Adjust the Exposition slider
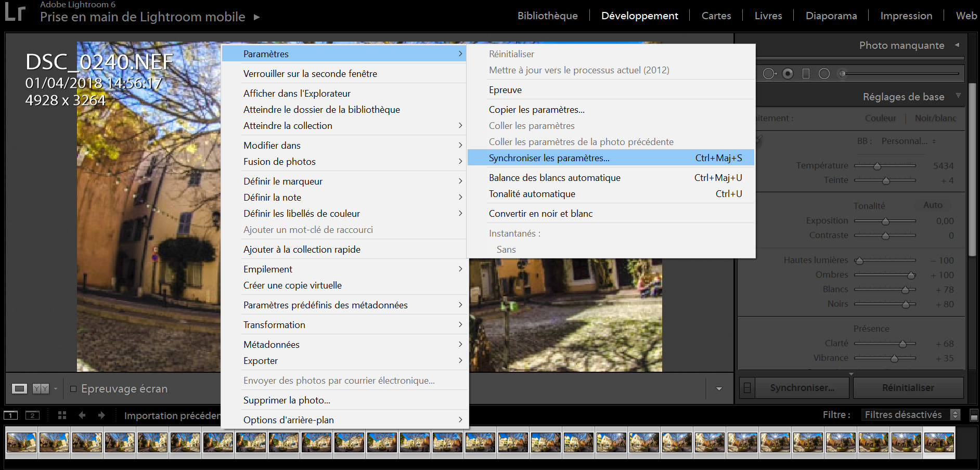Screen dimensions: 980x470 [x=885, y=221]
